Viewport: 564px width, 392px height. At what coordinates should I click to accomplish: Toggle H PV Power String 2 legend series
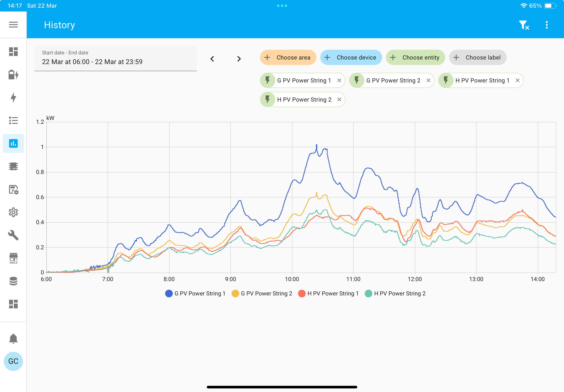coord(395,294)
